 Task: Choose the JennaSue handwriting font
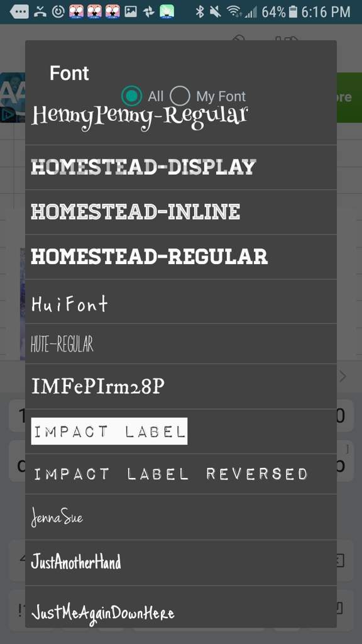click(x=181, y=517)
